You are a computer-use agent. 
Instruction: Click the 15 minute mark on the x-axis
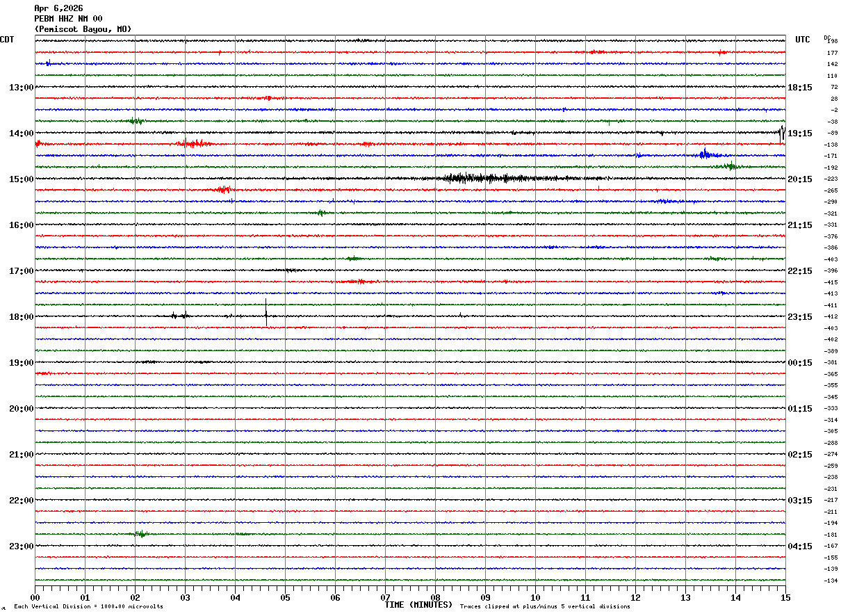(785, 597)
